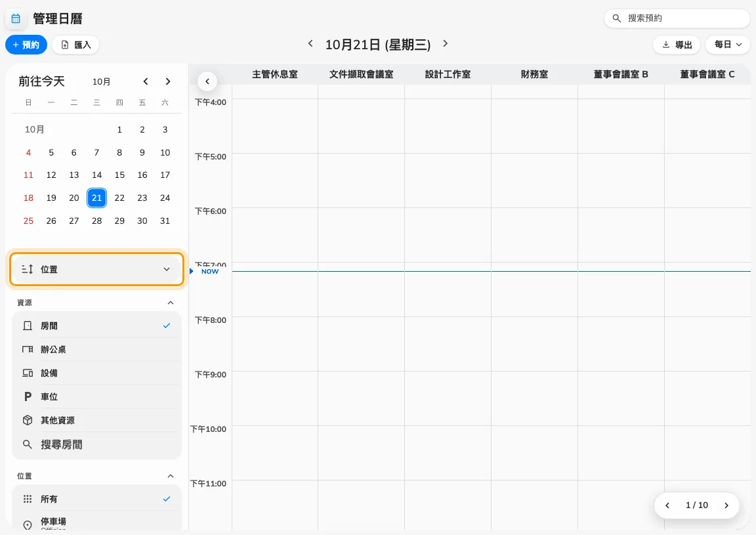The image size is (756, 535).
Task: Create a new booking with 預約 button
Action: 26,45
